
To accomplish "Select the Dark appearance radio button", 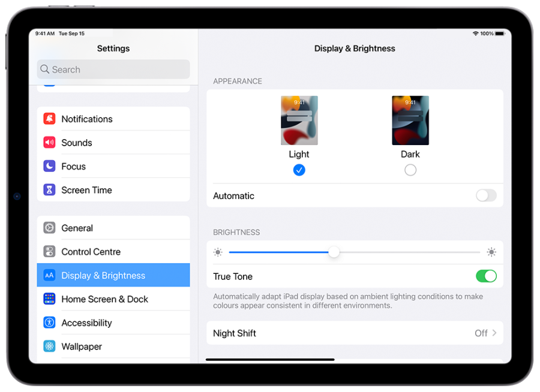I will [x=410, y=170].
